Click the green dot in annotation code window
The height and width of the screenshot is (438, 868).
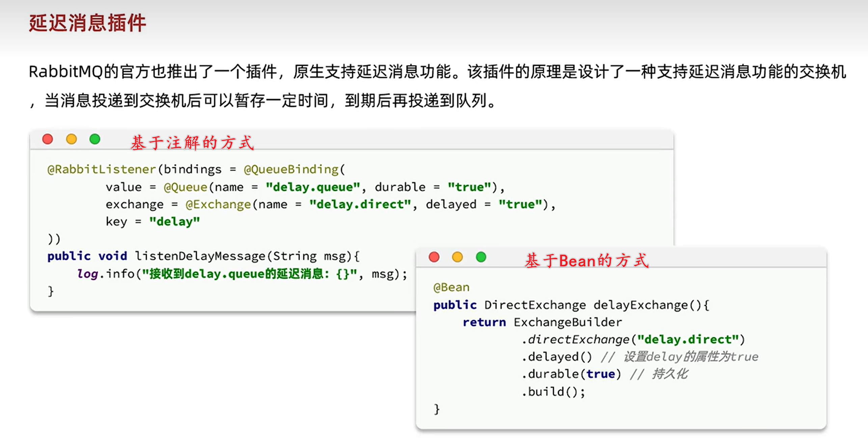pos(95,139)
